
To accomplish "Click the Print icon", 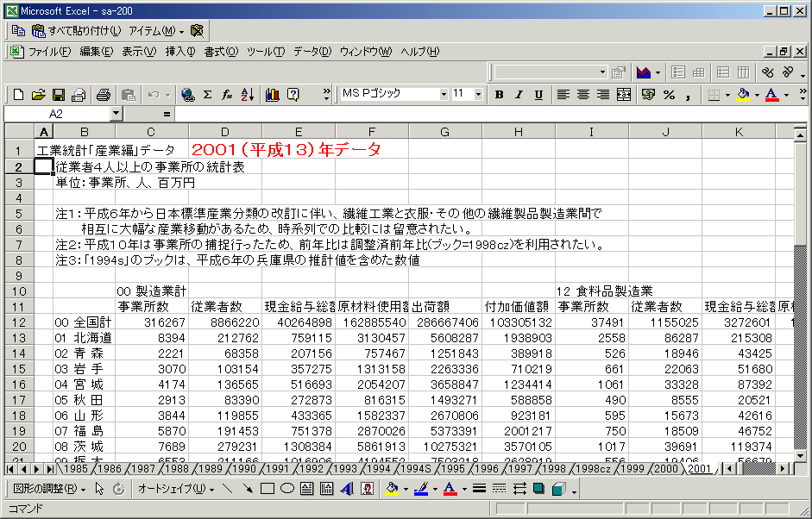I will pyautogui.click(x=104, y=95).
